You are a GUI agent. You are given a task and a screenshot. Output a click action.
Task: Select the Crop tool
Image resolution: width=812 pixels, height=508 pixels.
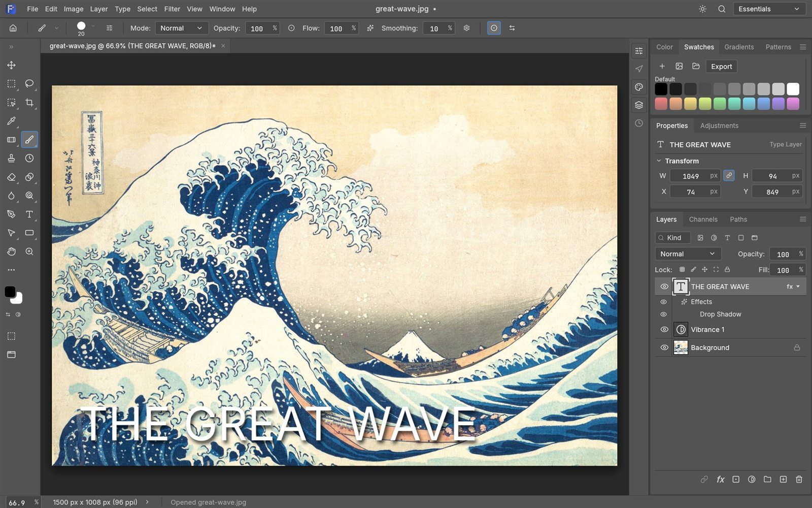coord(29,102)
